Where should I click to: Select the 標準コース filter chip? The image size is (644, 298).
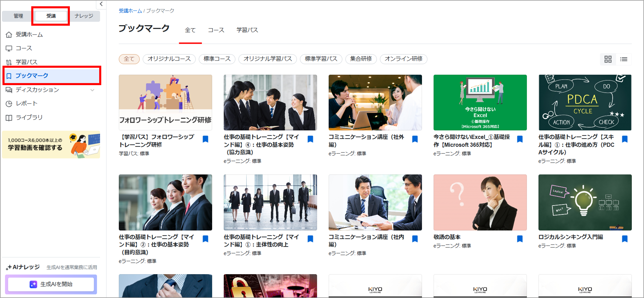(217, 59)
